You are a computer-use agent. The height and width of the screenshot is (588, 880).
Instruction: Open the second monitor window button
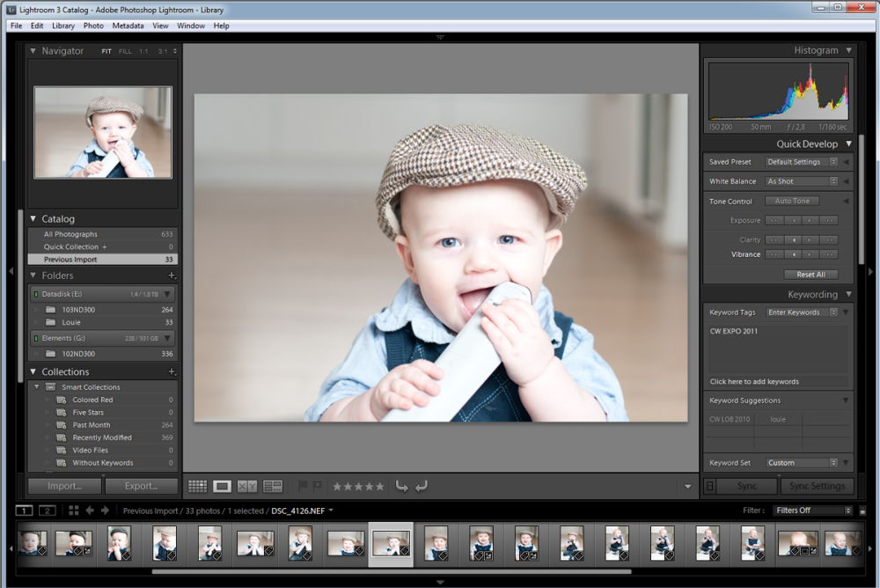click(x=48, y=511)
